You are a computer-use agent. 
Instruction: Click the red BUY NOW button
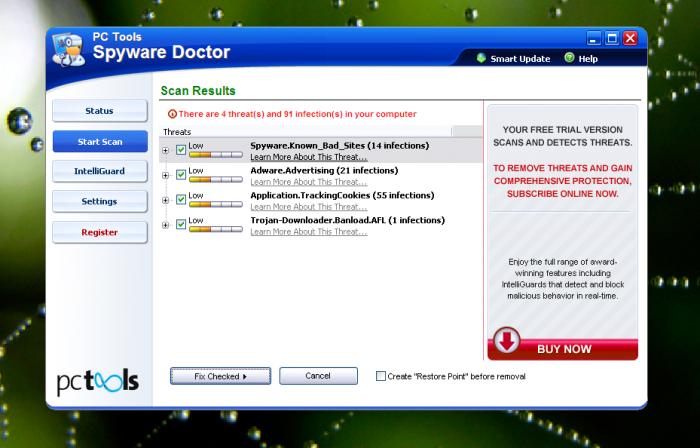click(563, 349)
